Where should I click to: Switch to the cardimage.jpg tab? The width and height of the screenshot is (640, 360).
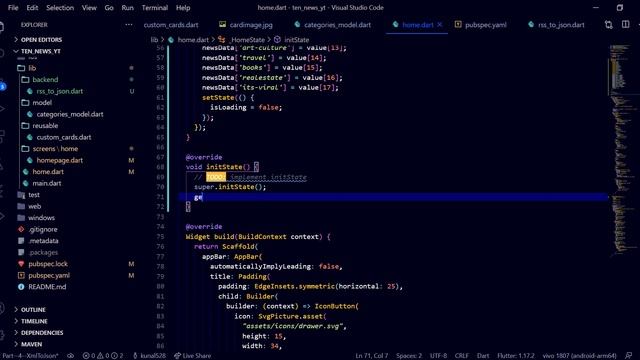click(246, 25)
